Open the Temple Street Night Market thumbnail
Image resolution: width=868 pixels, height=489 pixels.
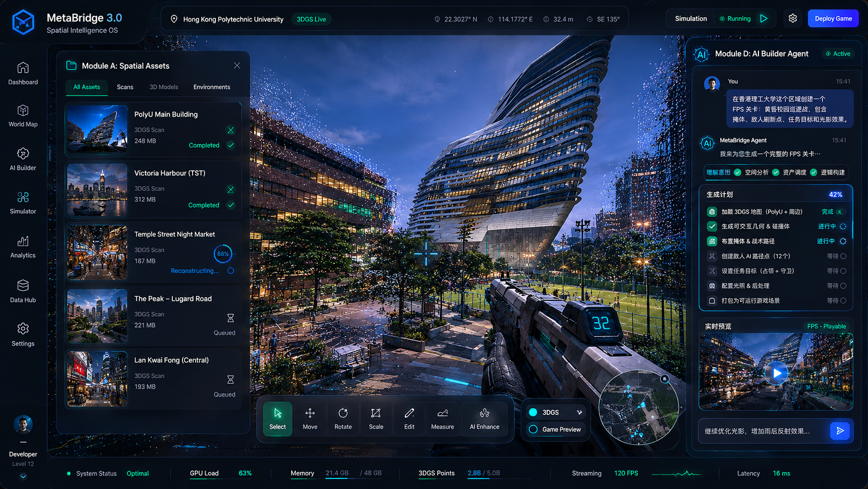97,253
